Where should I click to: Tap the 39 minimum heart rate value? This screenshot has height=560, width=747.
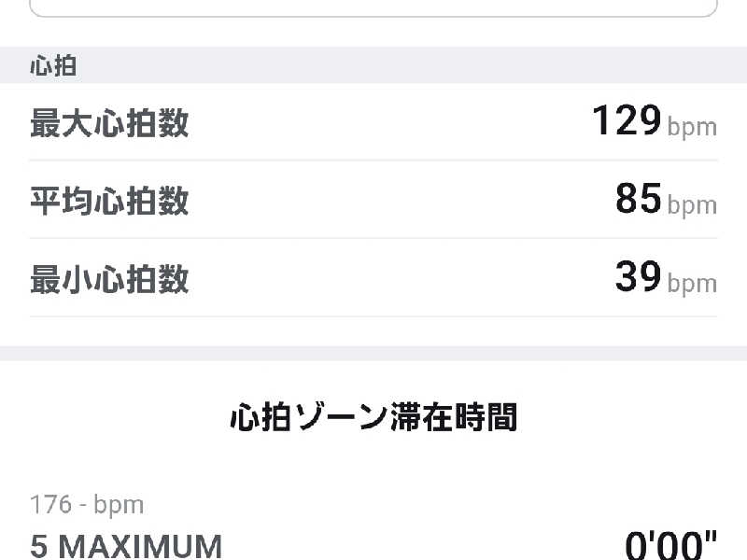point(639,277)
